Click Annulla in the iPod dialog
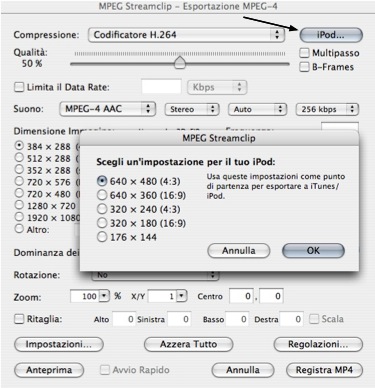Image resolution: width=375 pixels, height=388 pixels. click(x=239, y=251)
